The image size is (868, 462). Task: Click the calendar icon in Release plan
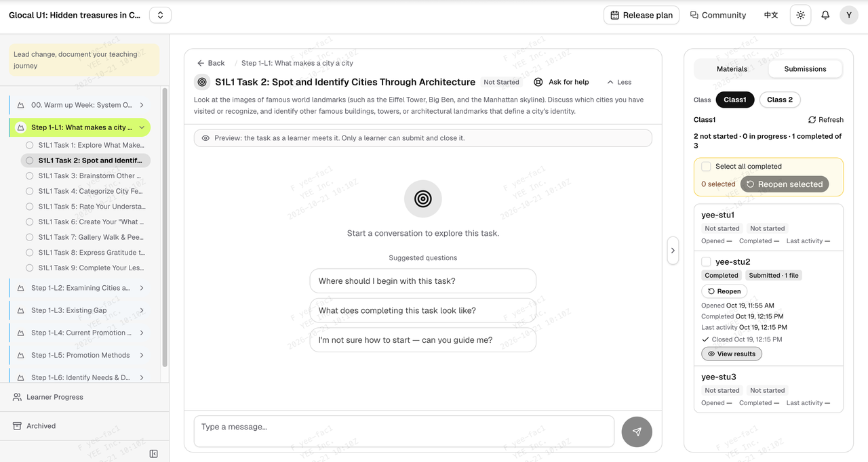[x=614, y=15]
